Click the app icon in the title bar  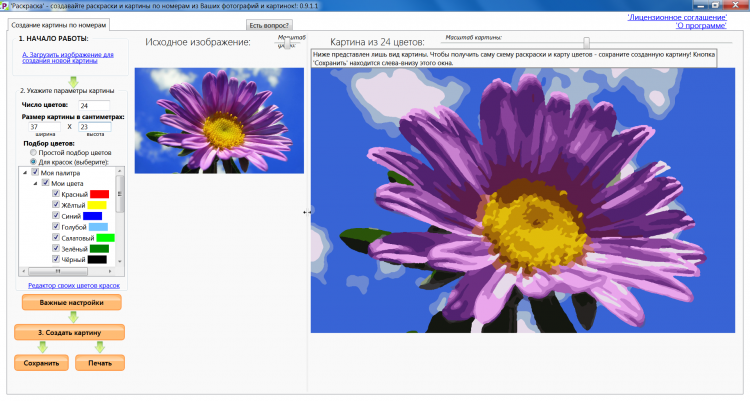(4, 6)
